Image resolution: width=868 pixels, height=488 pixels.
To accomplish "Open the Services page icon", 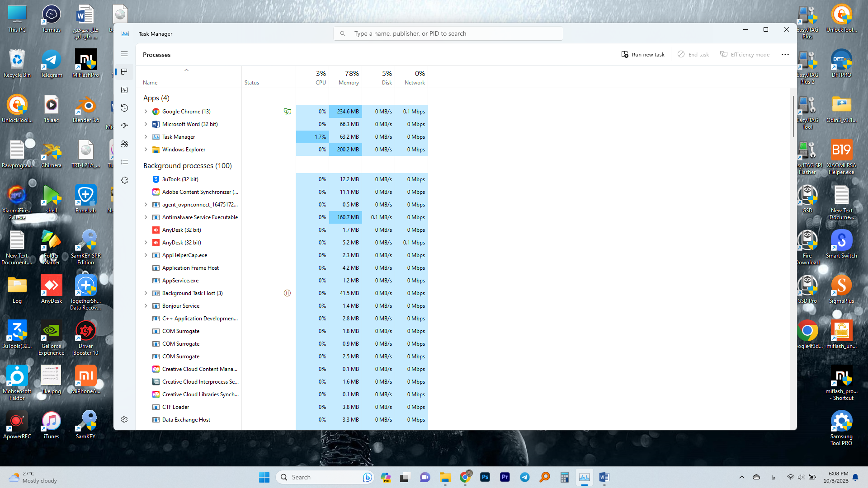I will point(124,180).
